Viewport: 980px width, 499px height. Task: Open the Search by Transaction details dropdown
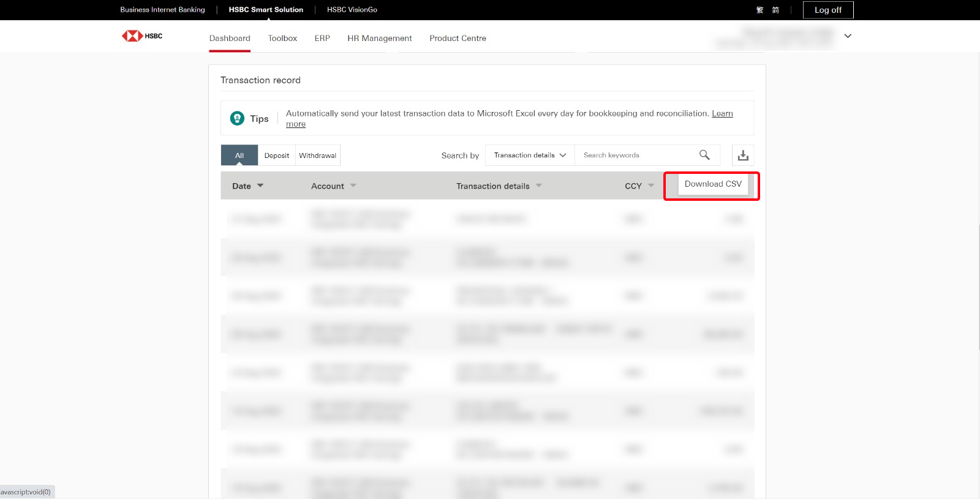click(530, 156)
